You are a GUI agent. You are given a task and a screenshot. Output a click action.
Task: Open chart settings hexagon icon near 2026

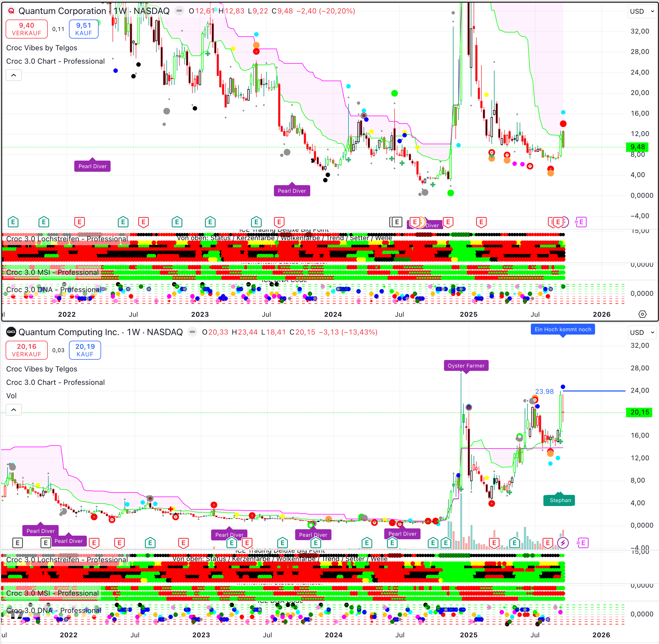[x=642, y=314]
